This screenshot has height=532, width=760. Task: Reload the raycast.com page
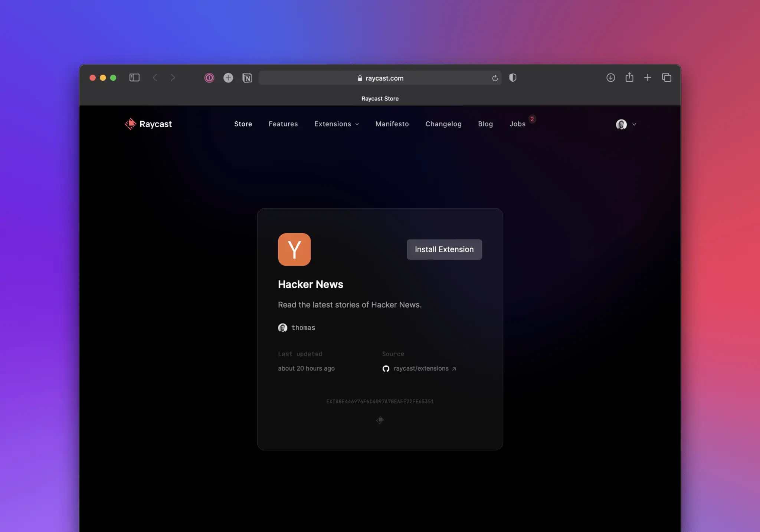click(x=495, y=78)
